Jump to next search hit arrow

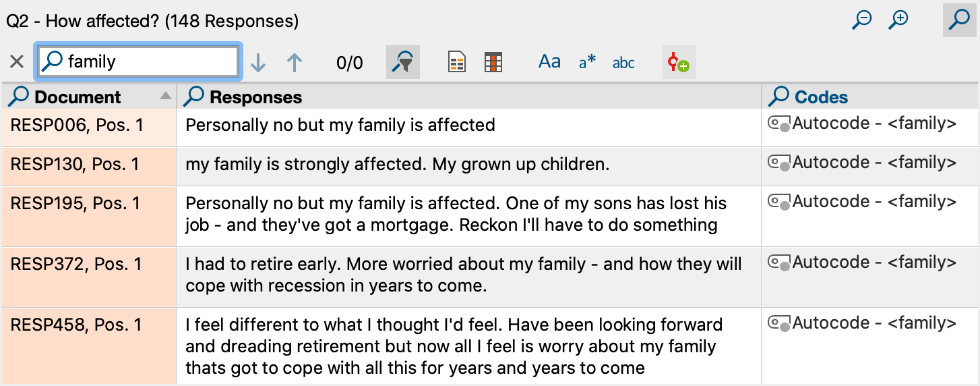pyautogui.click(x=258, y=63)
